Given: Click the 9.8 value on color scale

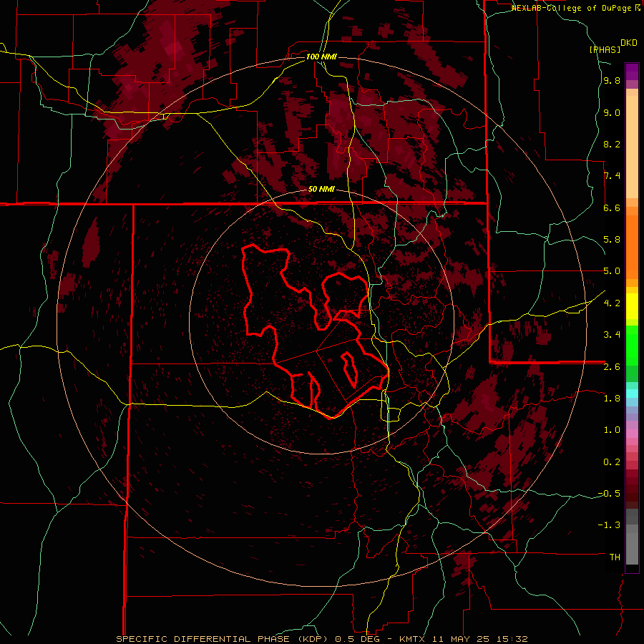Looking at the screenshot, I should 612,81.
